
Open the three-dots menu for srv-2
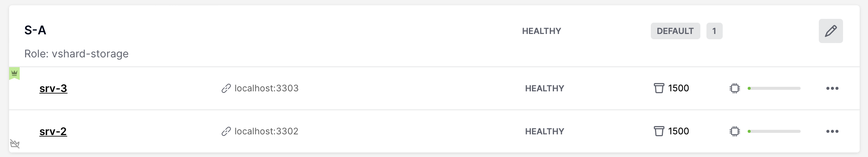click(x=832, y=131)
